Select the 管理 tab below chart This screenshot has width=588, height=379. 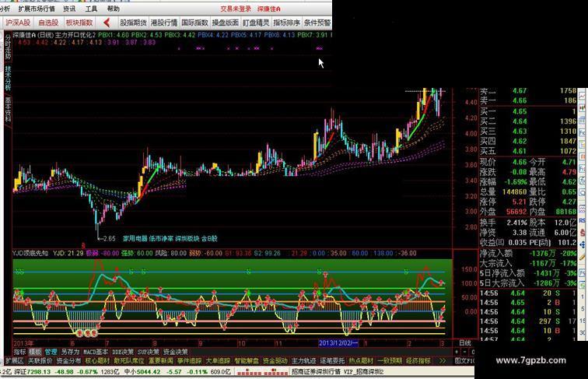point(51,352)
